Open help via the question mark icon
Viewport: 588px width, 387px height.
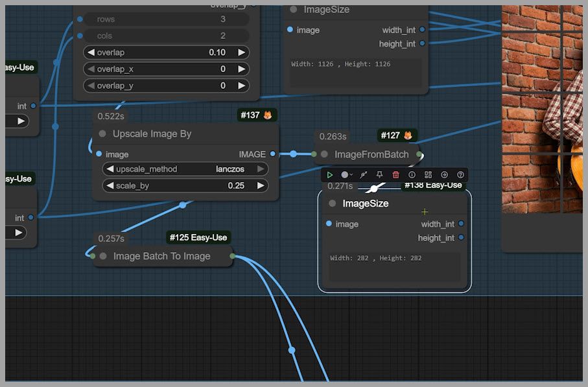tap(461, 175)
